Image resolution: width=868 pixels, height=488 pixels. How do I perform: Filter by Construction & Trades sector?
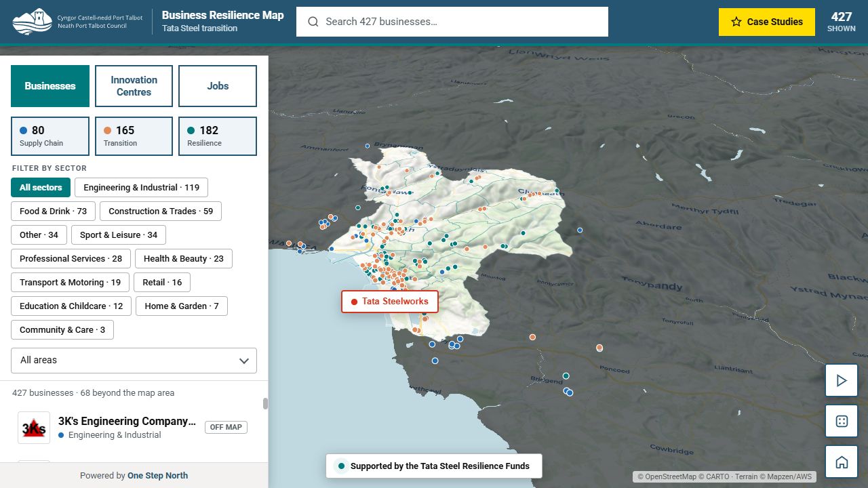[x=161, y=211]
